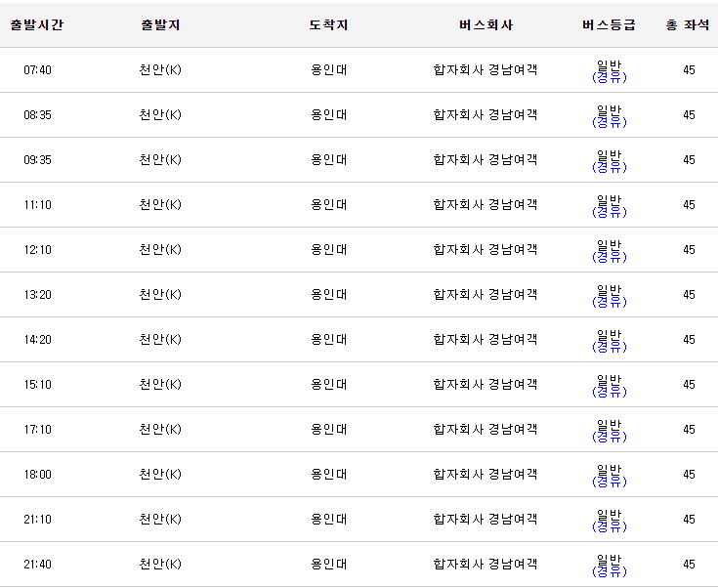
Task: Click 합자회사 경남여객 in the 13:20 row
Action: pyautogui.click(x=486, y=294)
